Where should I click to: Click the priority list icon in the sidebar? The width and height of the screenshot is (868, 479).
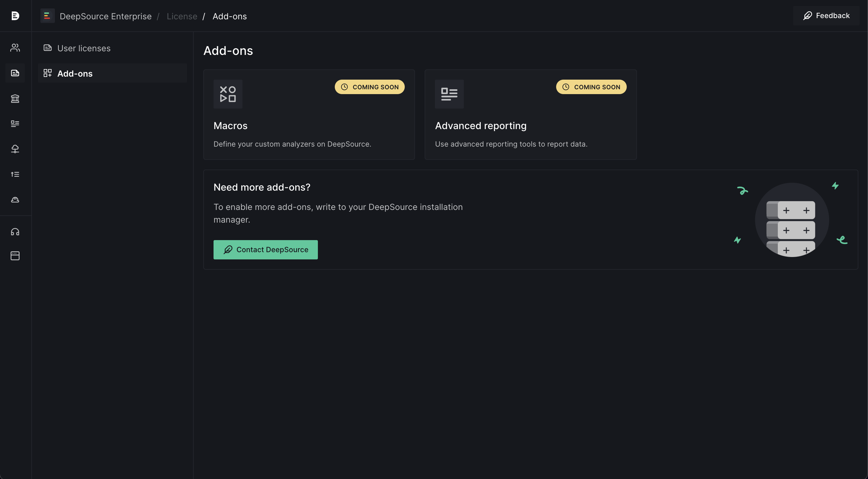(15, 174)
